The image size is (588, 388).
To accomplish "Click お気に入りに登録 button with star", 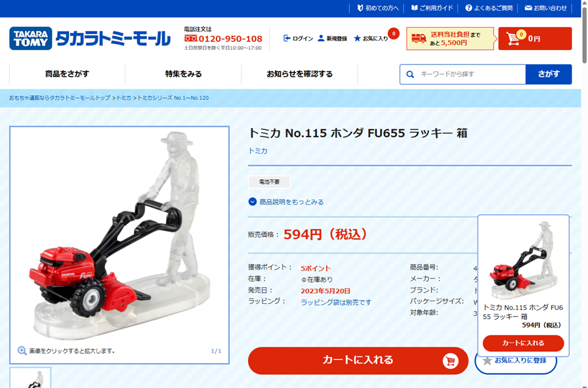I will 516,360.
